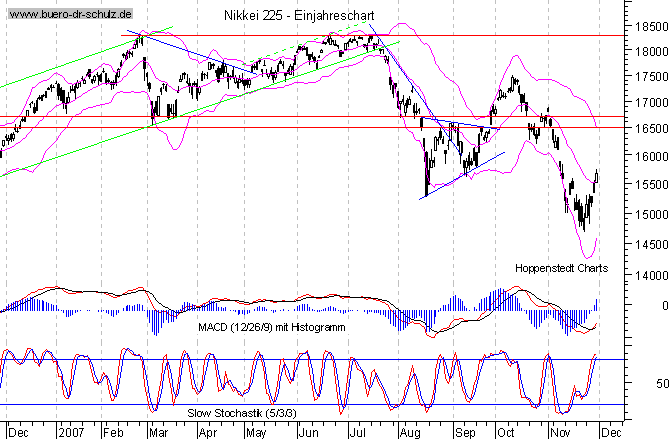The image size is (672, 439).
Task: Click the 2007 year marker on time axis
Action: pyautogui.click(x=72, y=434)
